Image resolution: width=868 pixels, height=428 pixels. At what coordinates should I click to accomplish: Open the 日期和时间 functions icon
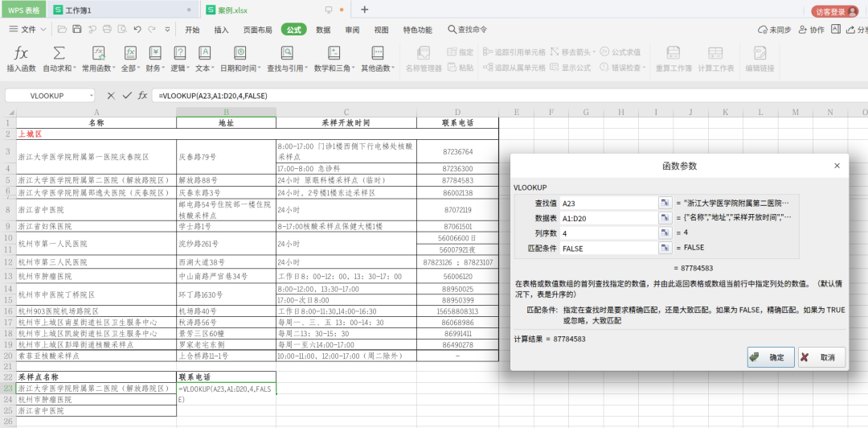[240, 53]
